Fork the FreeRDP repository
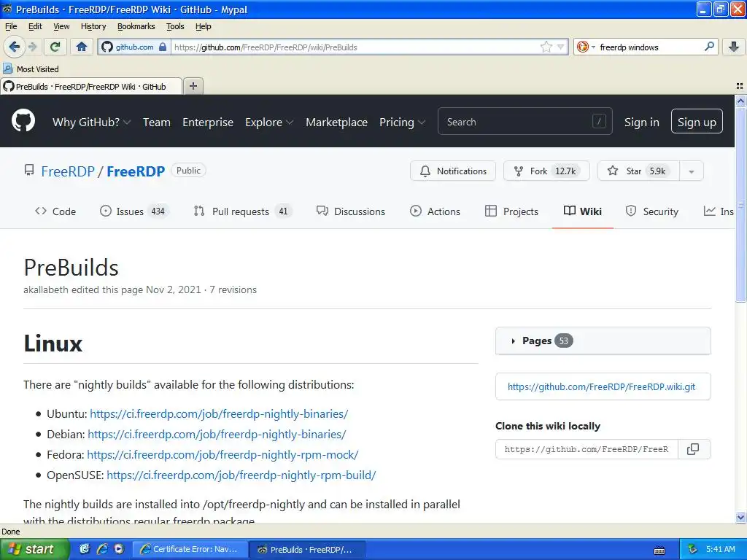The height and width of the screenshot is (560, 747). 546,171
